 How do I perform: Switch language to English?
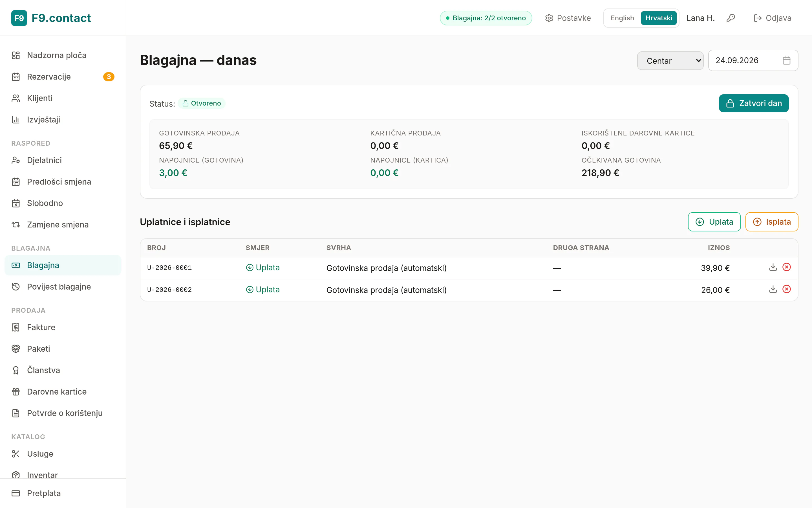coord(622,18)
